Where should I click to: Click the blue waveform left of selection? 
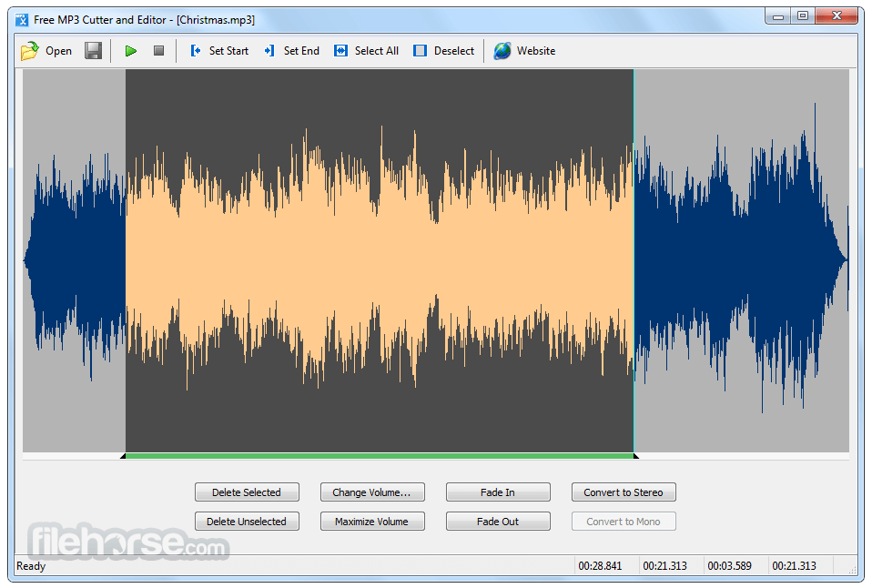click(x=75, y=259)
